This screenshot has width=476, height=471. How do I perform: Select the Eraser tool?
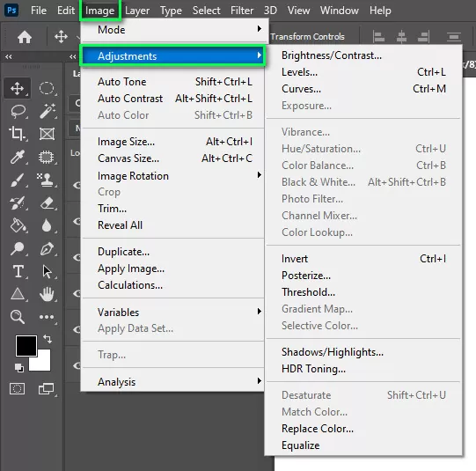(47, 202)
